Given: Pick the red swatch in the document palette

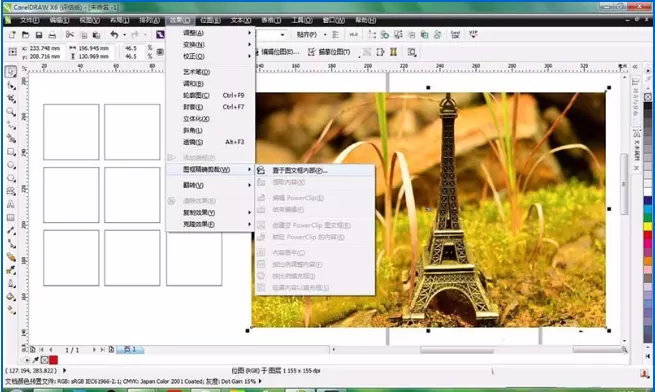Looking at the screenshot, I should (x=53, y=360).
